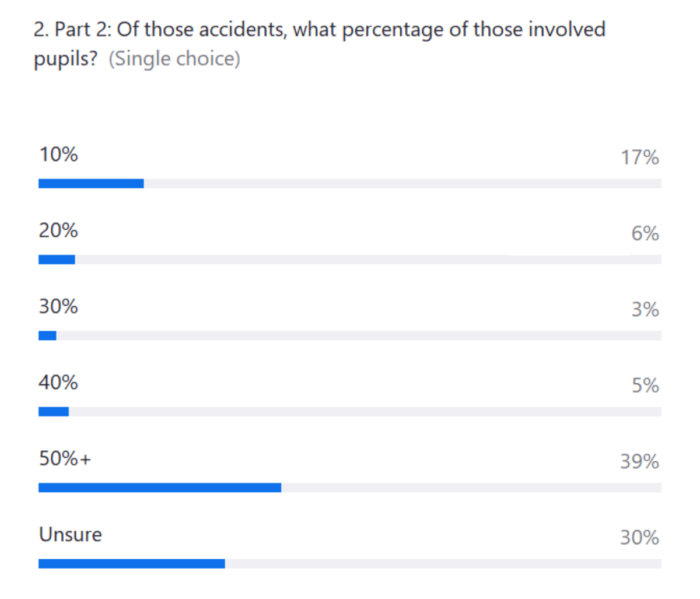Click the 5% result value

(x=645, y=386)
